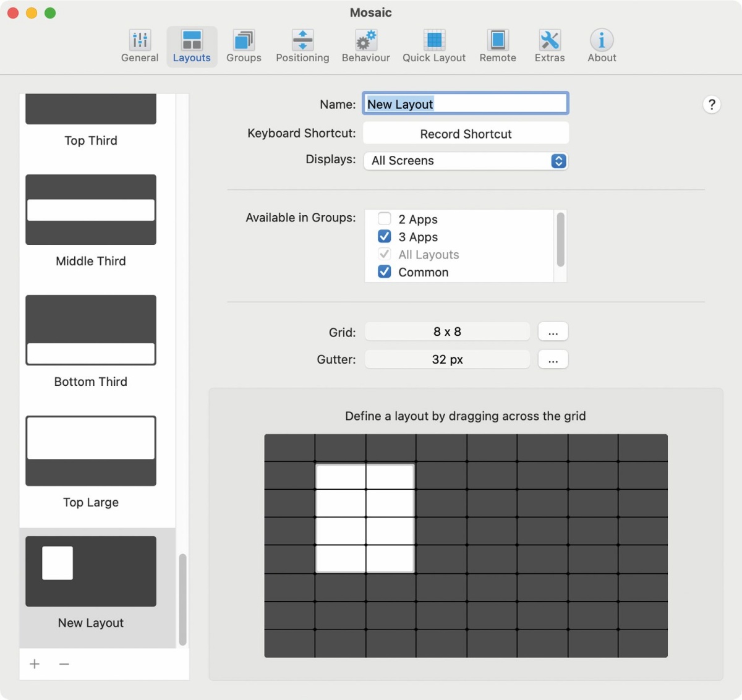Image resolution: width=742 pixels, height=700 pixels.
Task: Click the 'All Layouts' group label
Action: point(429,255)
